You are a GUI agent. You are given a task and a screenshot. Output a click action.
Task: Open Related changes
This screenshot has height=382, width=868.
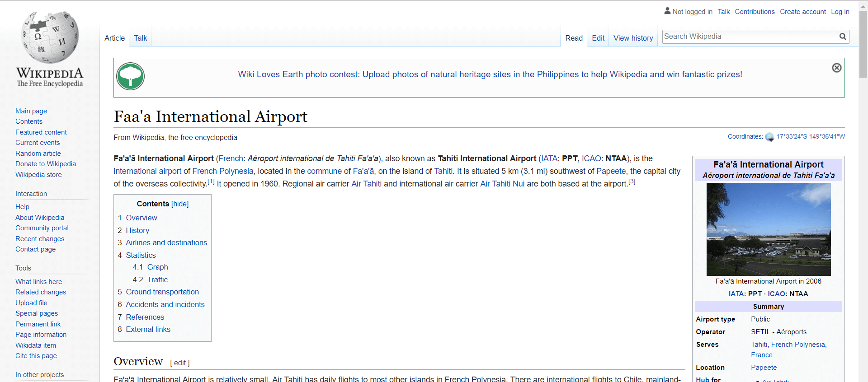(41, 292)
